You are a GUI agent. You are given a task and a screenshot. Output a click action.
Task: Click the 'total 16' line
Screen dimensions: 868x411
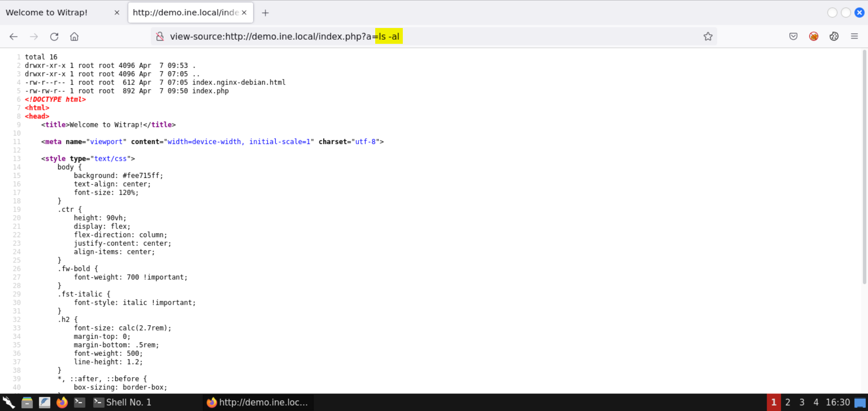click(x=41, y=57)
